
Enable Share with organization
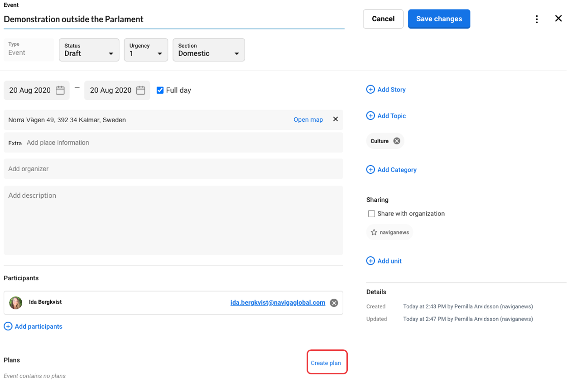pos(371,213)
